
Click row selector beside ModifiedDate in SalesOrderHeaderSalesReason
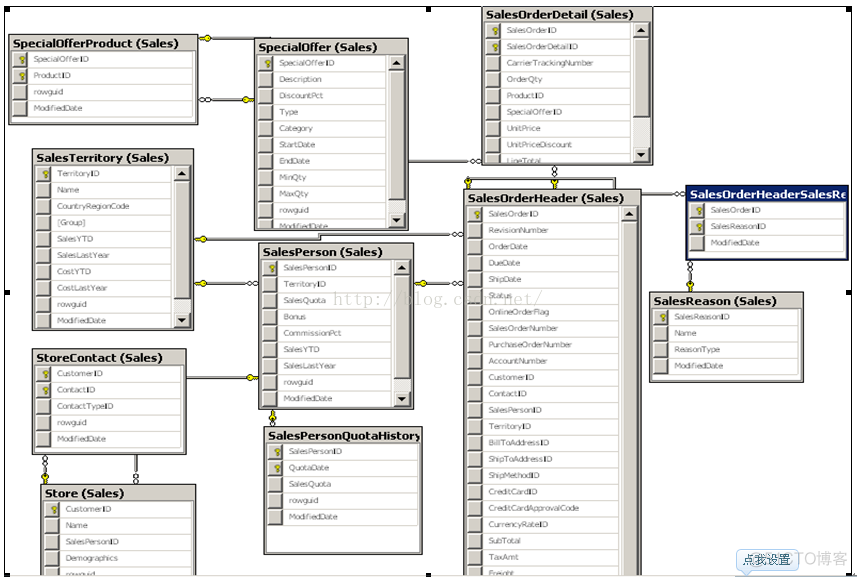tap(697, 243)
